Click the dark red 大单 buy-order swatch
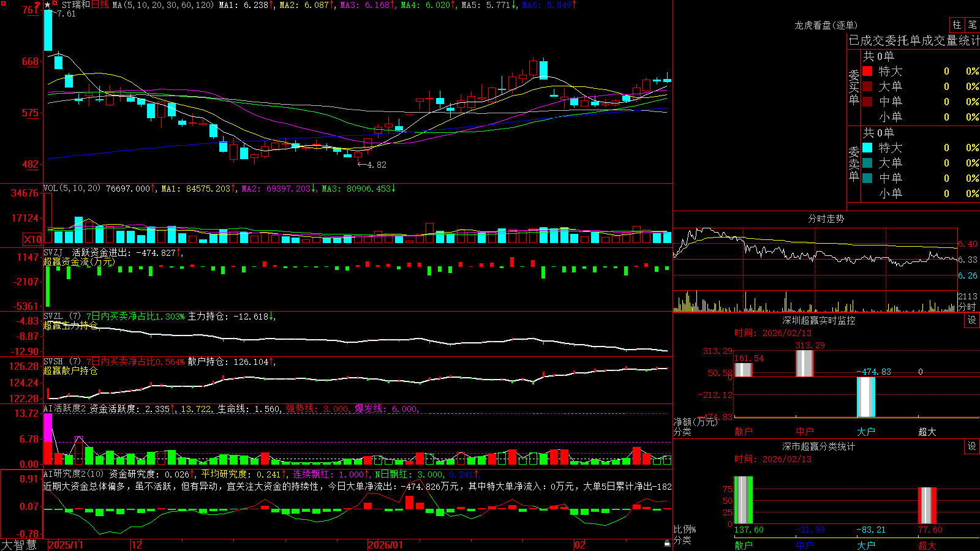Screen dimensions: 980x551 click(x=867, y=86)
